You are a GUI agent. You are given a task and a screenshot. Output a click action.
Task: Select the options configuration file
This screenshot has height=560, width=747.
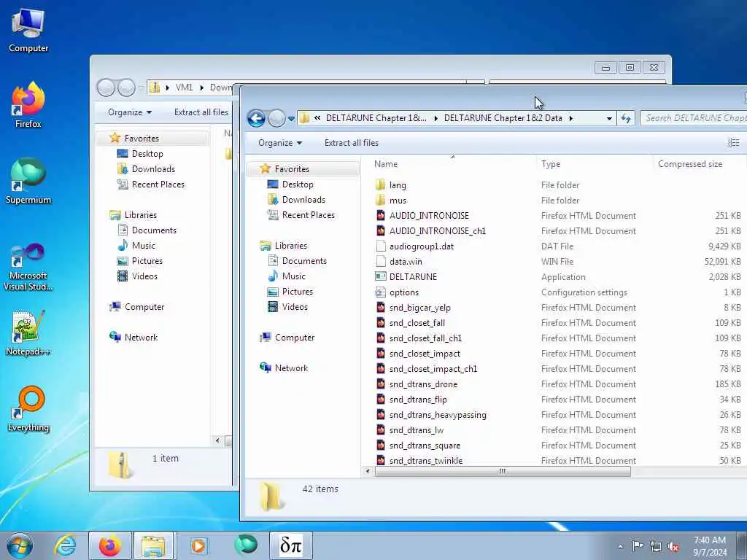click(403, 292)
